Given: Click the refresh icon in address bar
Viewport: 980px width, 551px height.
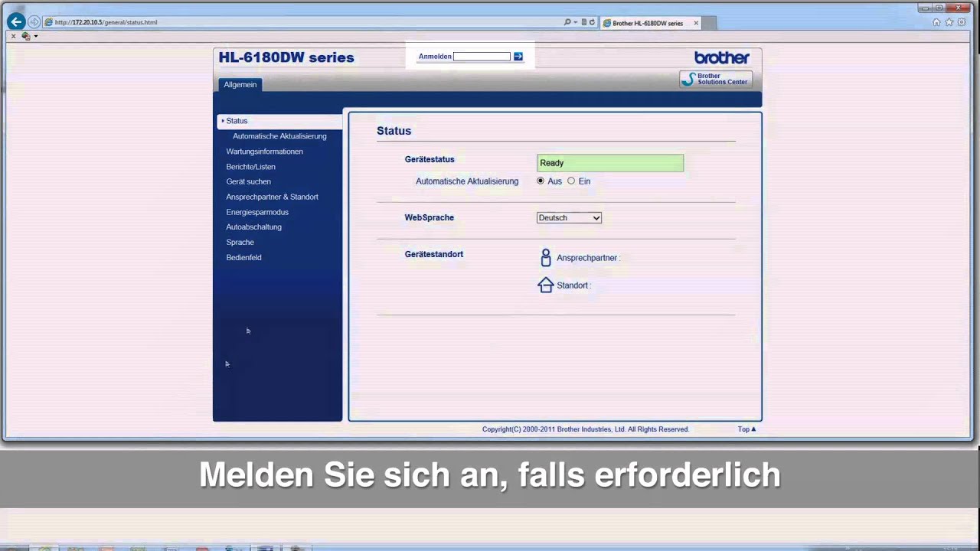Looking at the screenshot, I should click(592, 22).
